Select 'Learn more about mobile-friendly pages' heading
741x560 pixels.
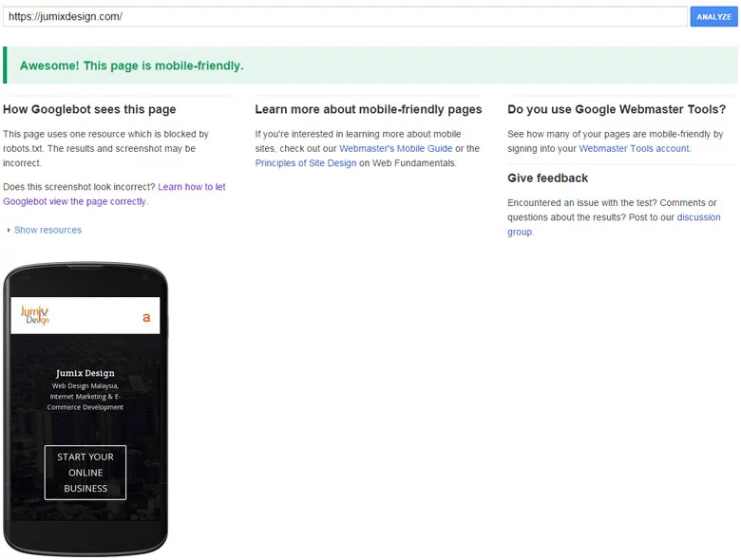(x=369, y=109)
